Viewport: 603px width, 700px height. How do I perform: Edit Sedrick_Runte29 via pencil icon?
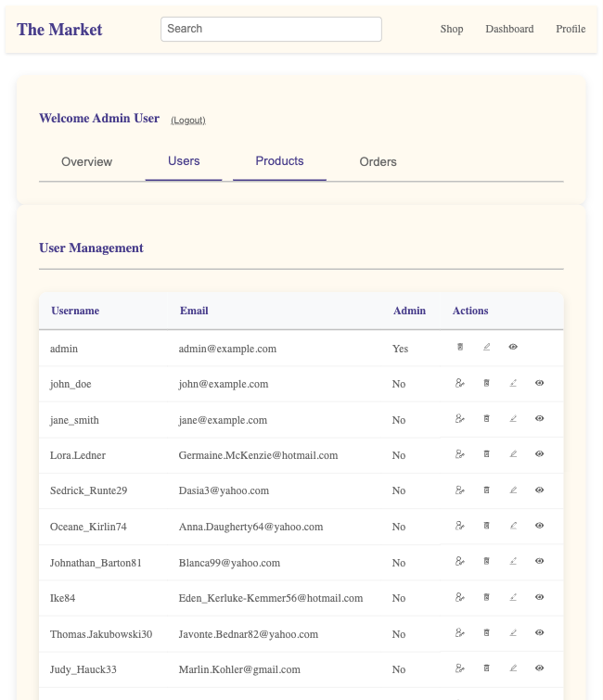(x=513, y=490)
